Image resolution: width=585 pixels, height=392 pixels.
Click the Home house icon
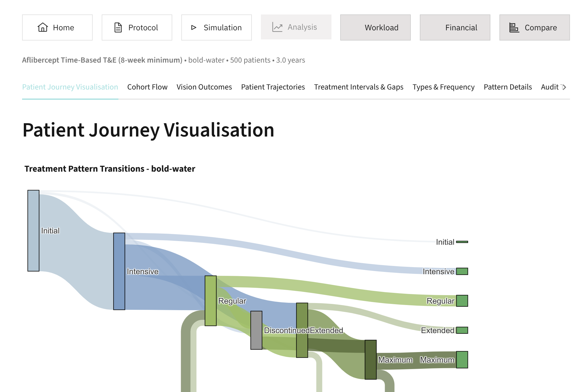pos(43,27)
